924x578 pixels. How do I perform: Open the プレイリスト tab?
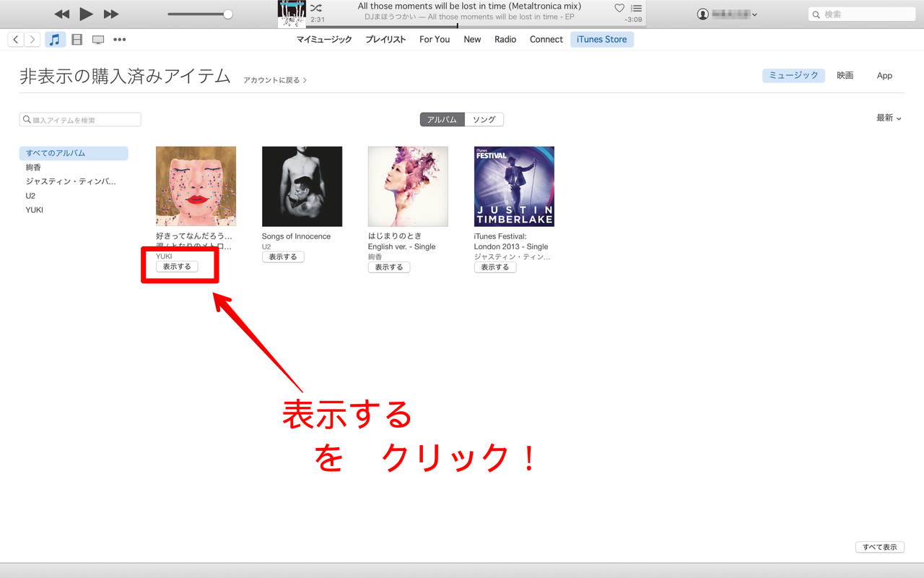(x=385, y=40)
